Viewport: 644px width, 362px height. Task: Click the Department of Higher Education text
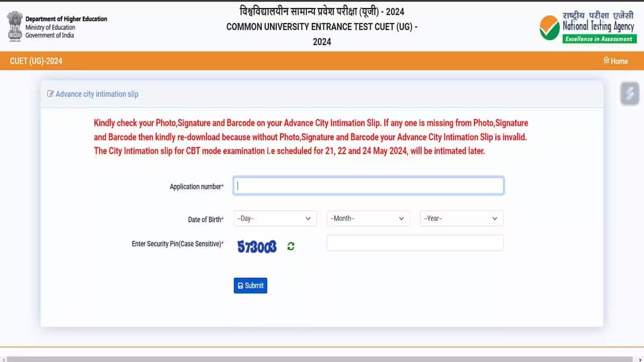pyautogui.click(x=67, y=19)
